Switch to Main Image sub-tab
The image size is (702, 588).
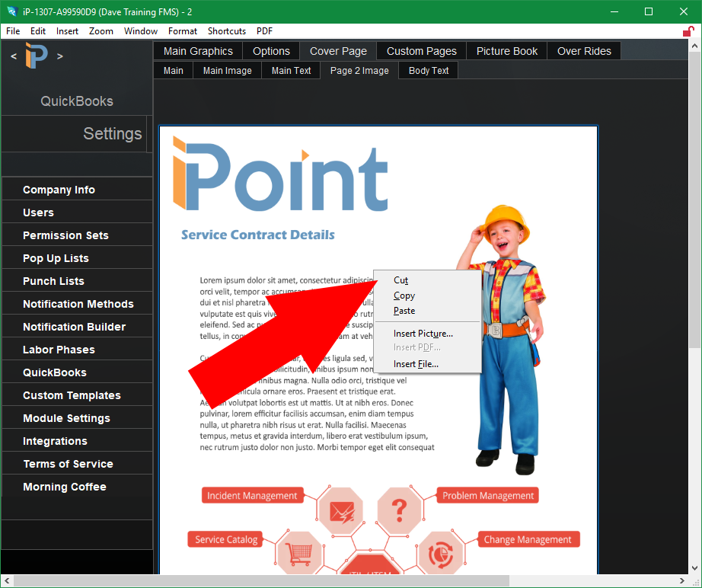(x=227, y=71)
